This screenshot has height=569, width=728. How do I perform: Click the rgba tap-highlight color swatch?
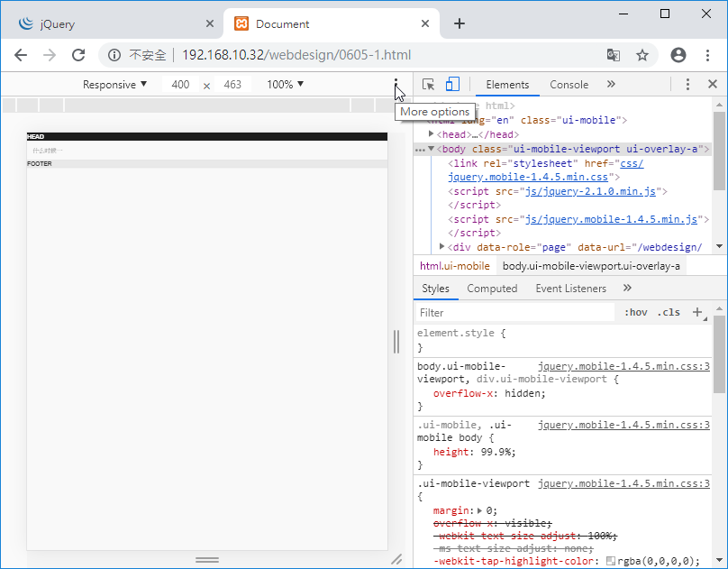pos(611,561)
